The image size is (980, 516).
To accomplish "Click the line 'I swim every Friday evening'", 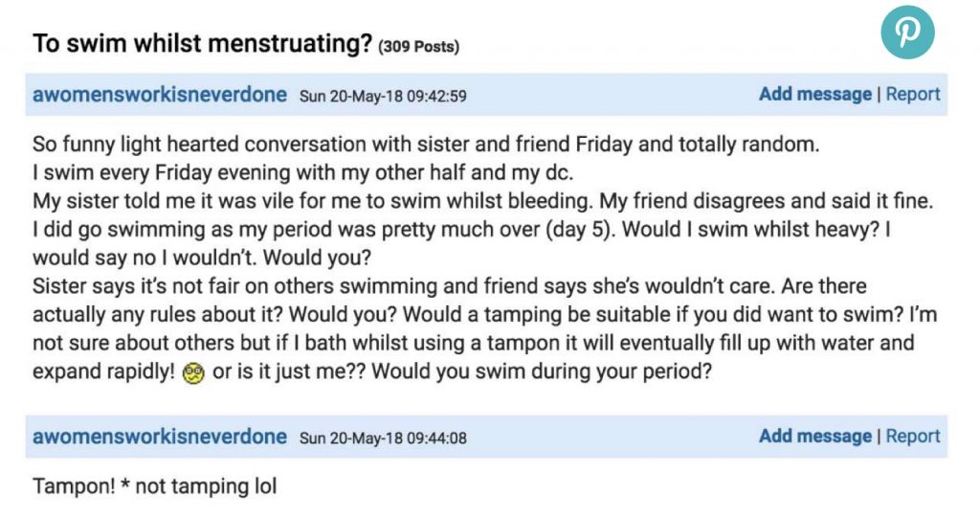I will point(303,172).
